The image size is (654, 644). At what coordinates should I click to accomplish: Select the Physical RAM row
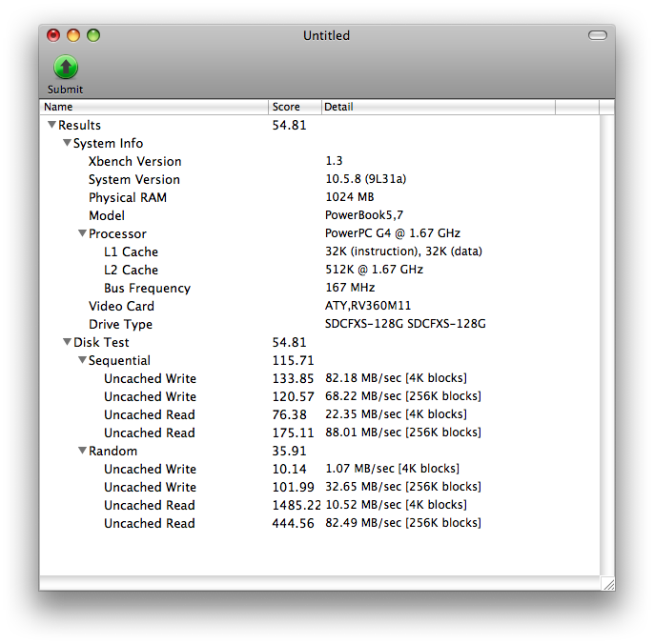coord(320,197)
